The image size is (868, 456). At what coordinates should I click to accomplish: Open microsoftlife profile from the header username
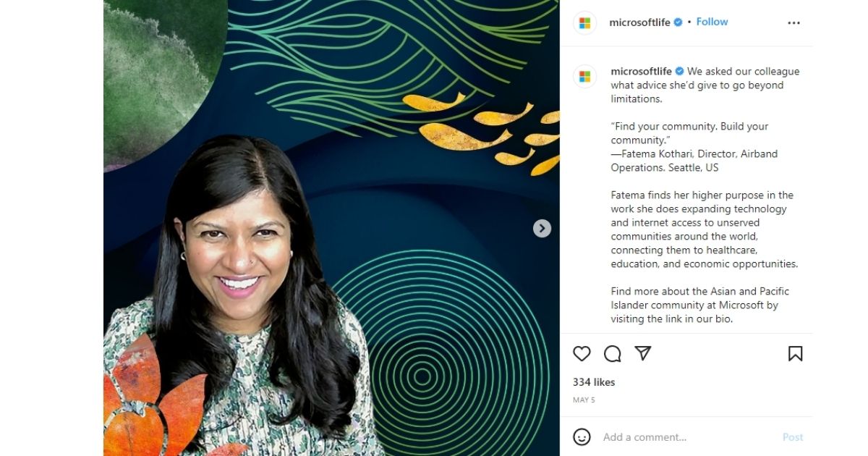coord(640,22)
